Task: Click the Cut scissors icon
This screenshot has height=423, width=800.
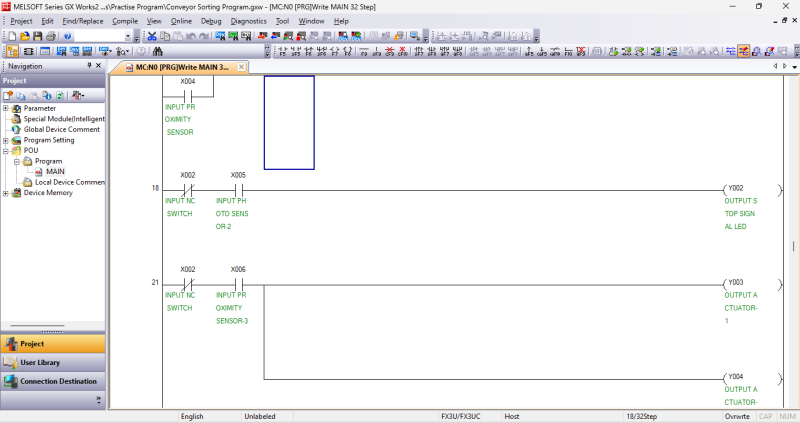Action: (152, 36)
